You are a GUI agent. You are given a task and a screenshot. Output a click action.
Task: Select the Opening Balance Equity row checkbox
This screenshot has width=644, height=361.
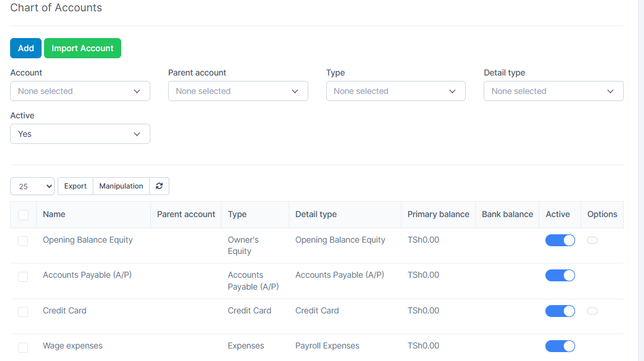pyautogui.click(x=23, y=241)
